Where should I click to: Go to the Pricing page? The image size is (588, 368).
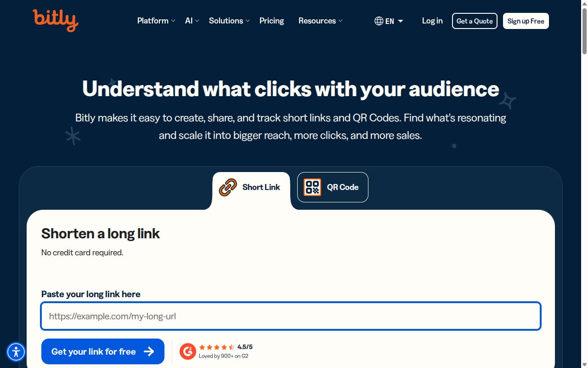click(271, 21)
